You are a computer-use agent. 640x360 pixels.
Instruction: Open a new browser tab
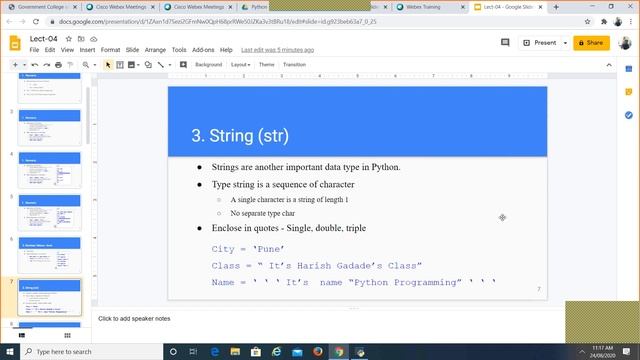pos(556,7)
